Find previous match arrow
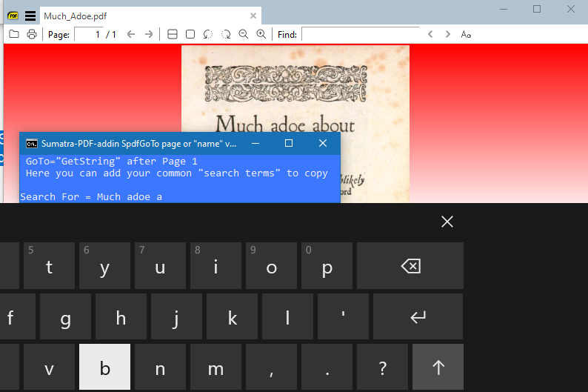The image size is (588, 392). 430,34
